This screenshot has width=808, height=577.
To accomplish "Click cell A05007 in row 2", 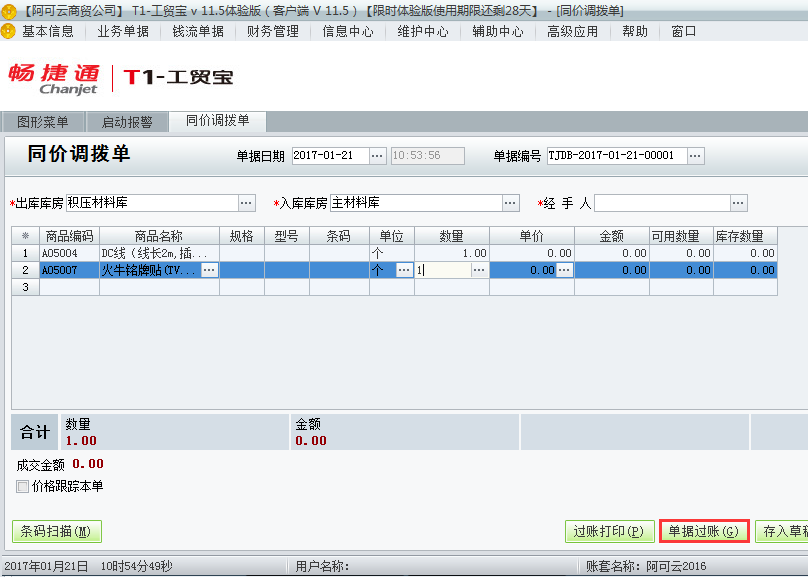I will coord(70,270).
